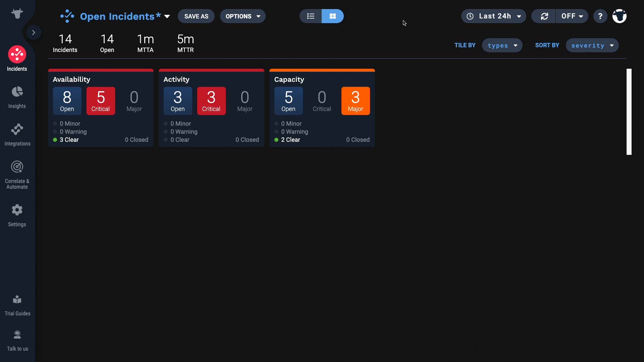Screen dimensions: 644x362
Task: Open the Incidents section icon
Action: 17,54
